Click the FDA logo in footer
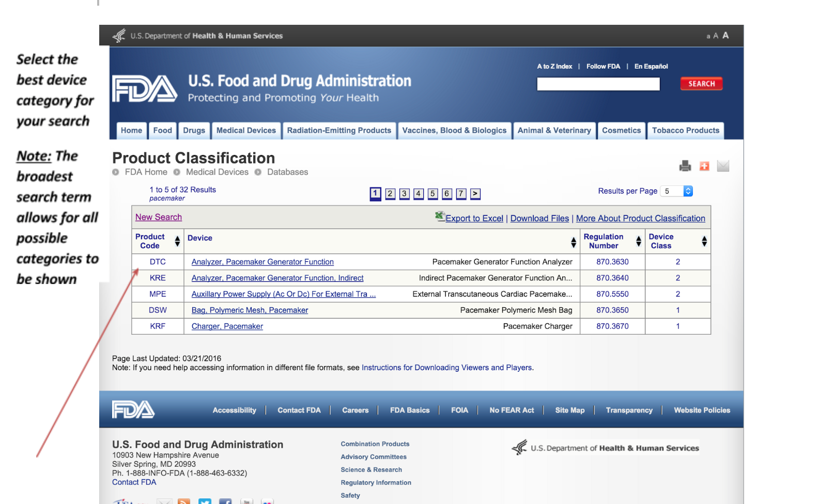Image resolution: width=834 pixels, height=504 pixels. (x=133, y=409)
